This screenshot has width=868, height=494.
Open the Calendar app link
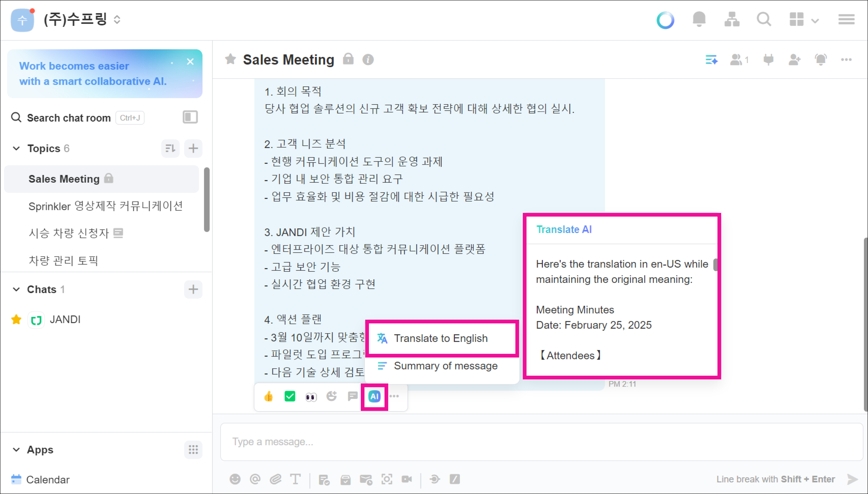47,479
